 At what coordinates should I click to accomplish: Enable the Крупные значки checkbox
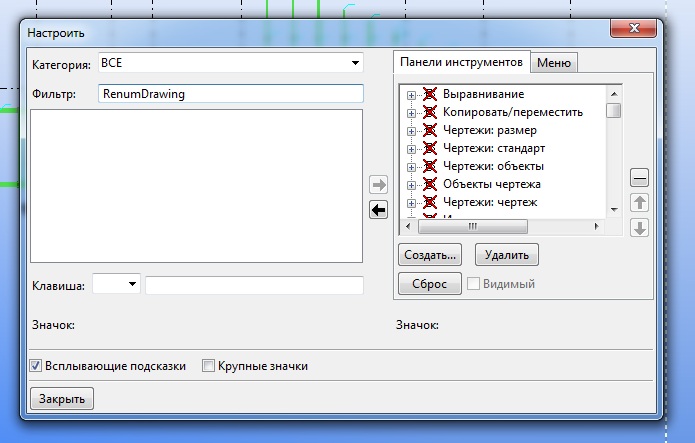208,366
